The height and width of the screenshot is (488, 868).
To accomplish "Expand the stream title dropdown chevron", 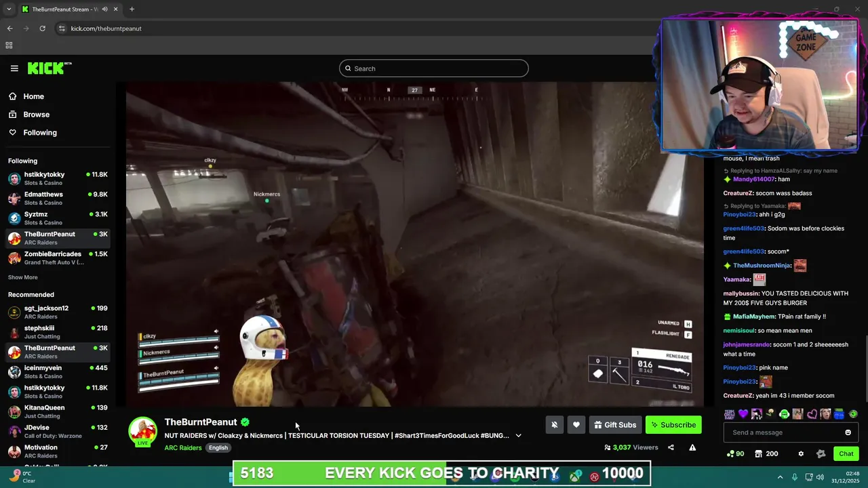I will click(x=518, y=436).
